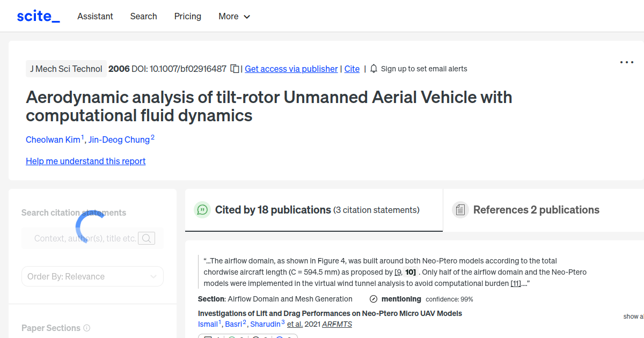644x338 pixels.
Task: Click the citation search input field
Action: click(x=86, y=238)
